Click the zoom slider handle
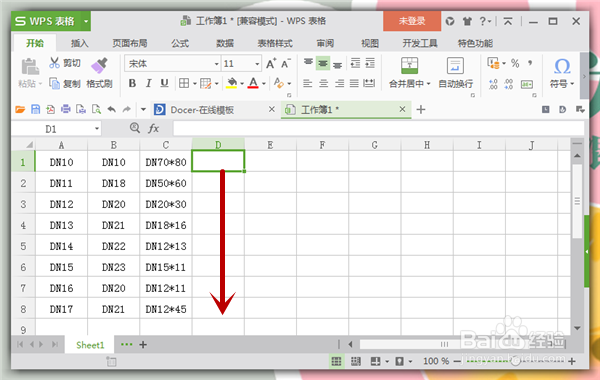 [x=515, y=361]
